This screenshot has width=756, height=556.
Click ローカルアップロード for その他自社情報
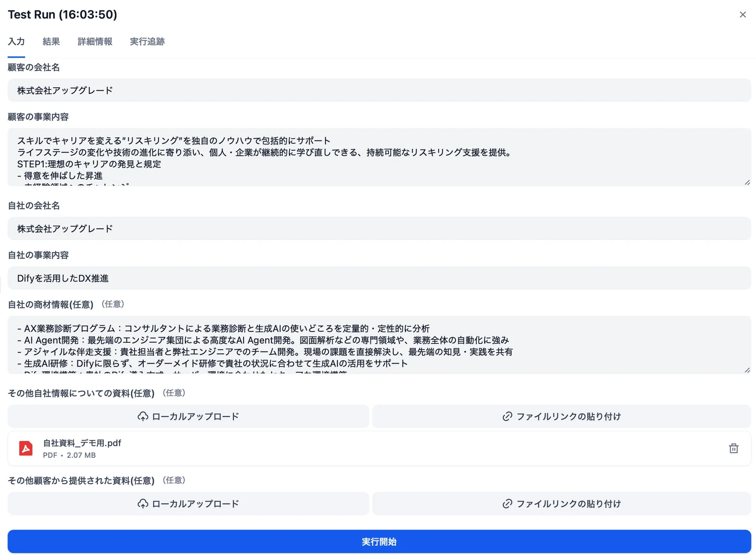[188, 416]
